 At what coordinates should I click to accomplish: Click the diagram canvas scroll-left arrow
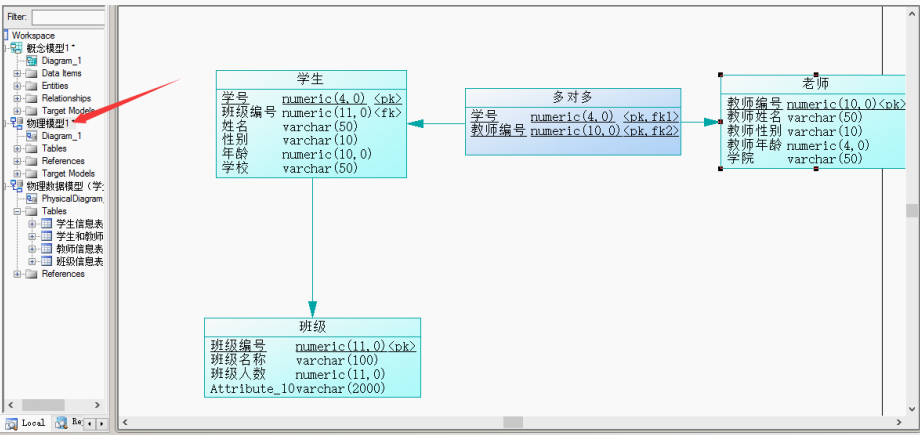click(x=124, y=422)
